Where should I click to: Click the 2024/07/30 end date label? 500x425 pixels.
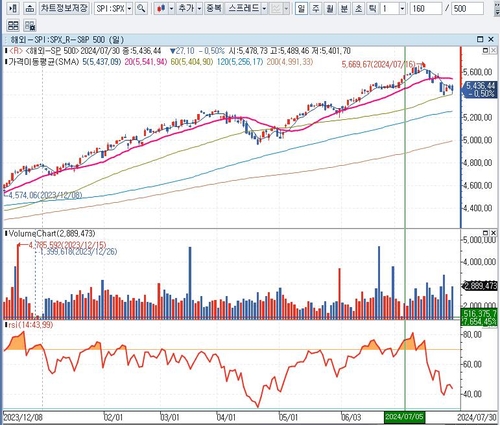pos(477,417)
